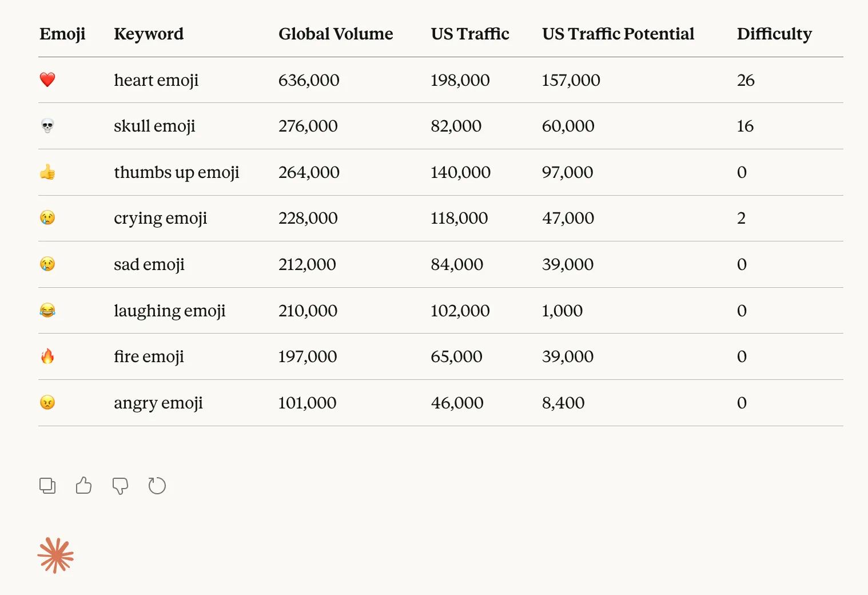The image size is (868, 595).
Task: Click the copy response icon
Action: [47, 485]
